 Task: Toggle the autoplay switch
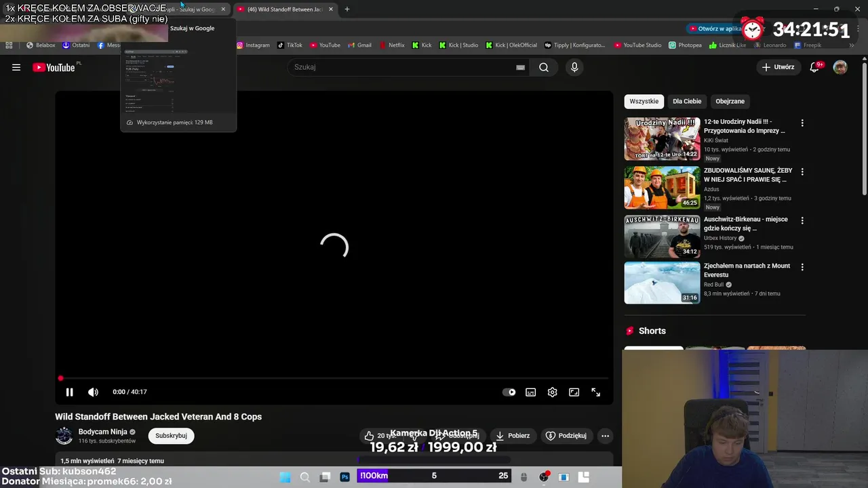(509, 392)
